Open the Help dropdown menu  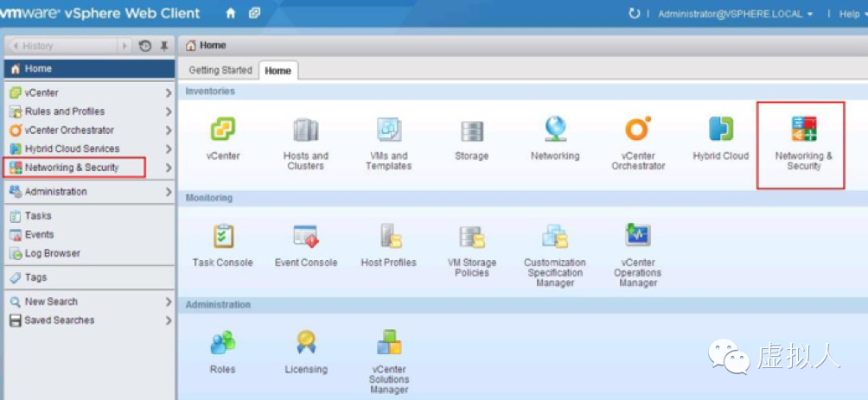pos(853,15)
